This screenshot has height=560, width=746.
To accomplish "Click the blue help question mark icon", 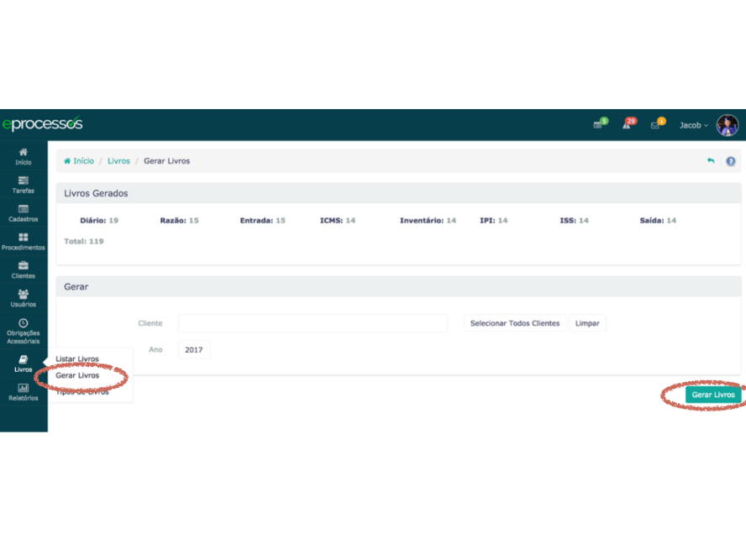I will [x=730, y=161].
